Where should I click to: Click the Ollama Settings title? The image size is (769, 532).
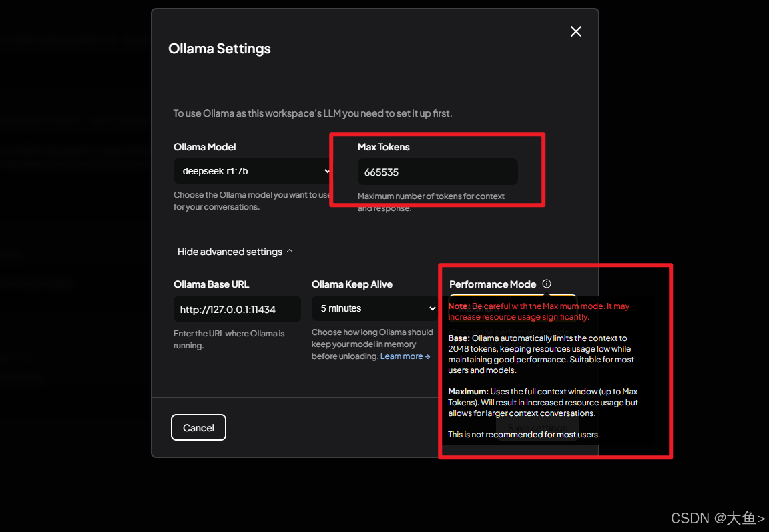(x=219, y=49)
